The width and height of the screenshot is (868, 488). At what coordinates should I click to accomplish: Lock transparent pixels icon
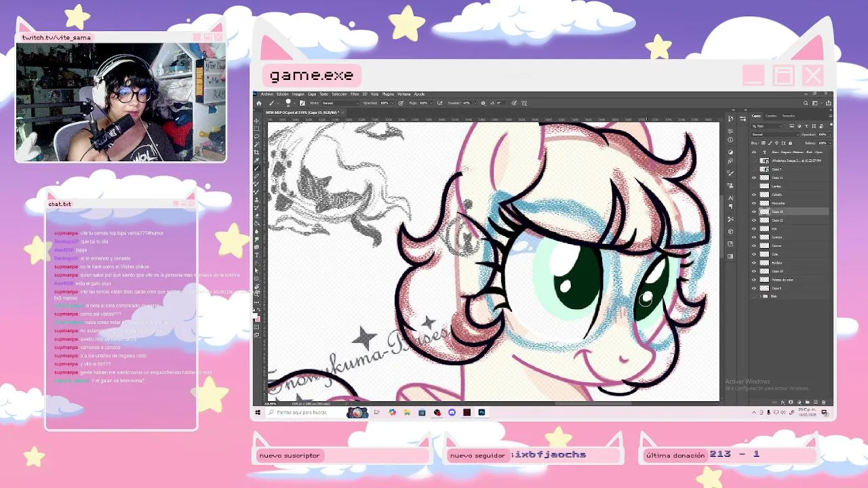764,143
